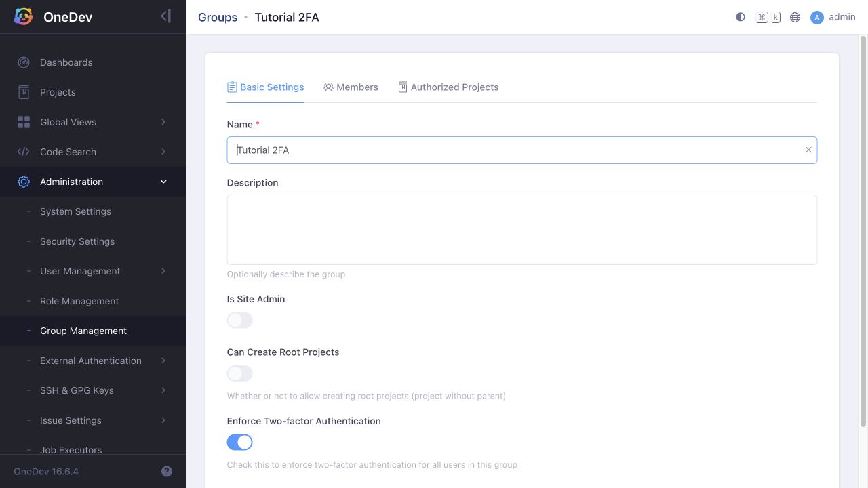This screenshot has width=868, height=488.
Task: Expand User Management submenu arrow
Action: point(163,271)
